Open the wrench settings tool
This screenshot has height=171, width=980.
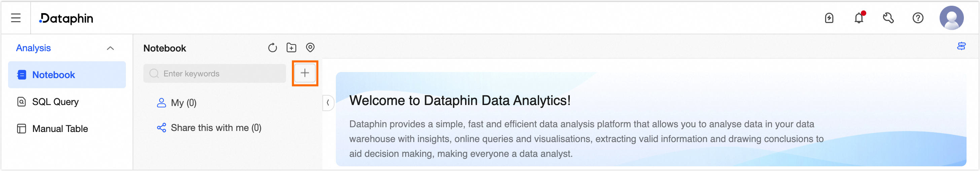click(888, 18)
